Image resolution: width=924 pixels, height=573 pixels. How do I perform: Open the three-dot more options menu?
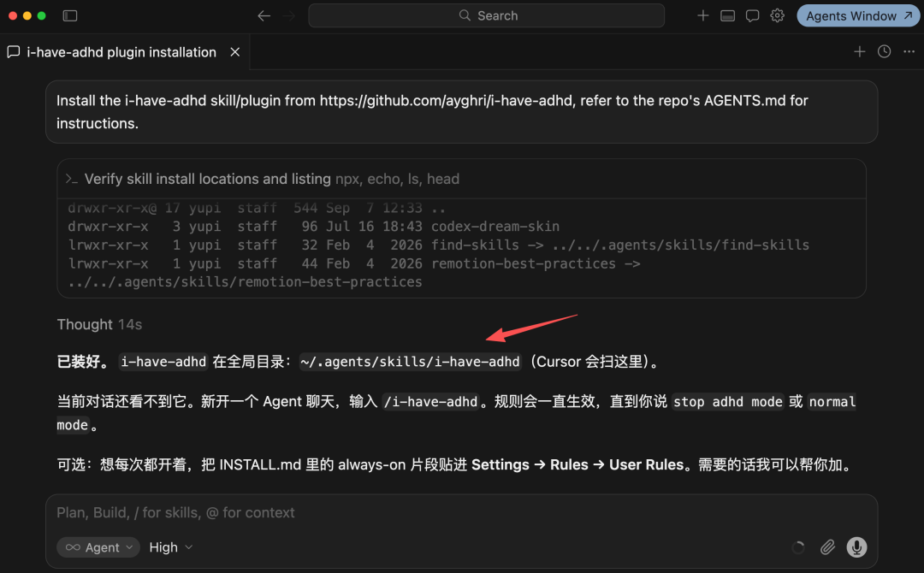coord(909,52)
